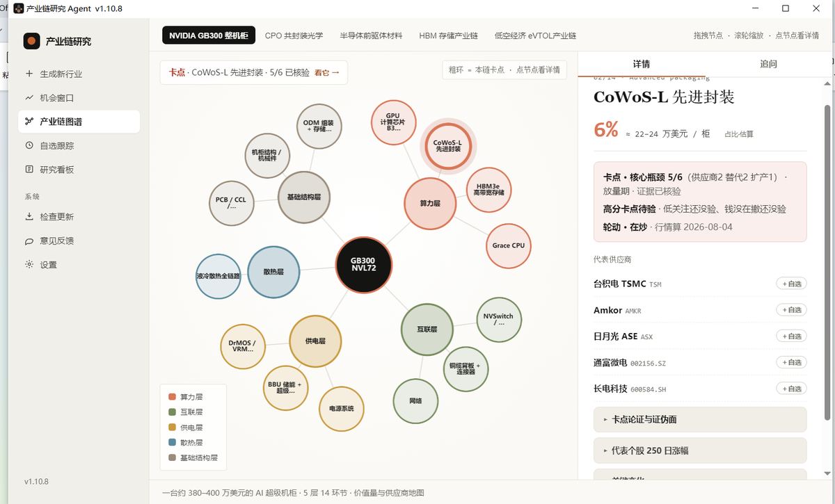Image resolution: width=835 pixels, height=504 pixels.
Task: Select 产业链图谱 sidebar entry
Action: 79,122
